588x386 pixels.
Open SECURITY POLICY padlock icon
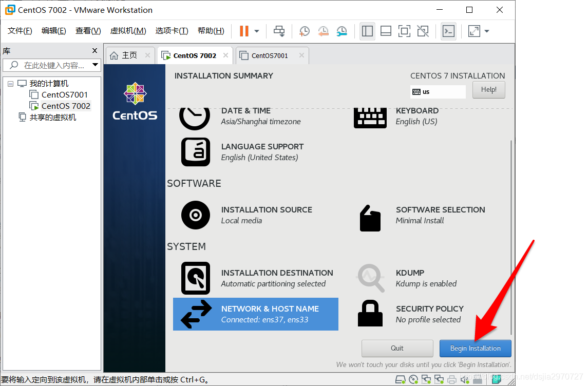click(x=370, y=313)
